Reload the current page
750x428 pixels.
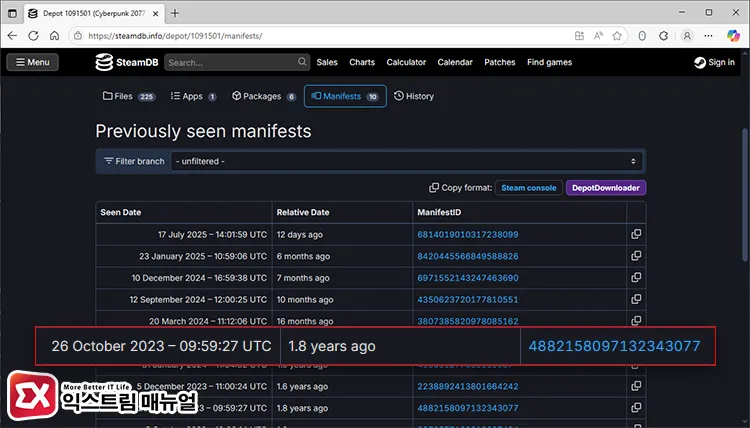(x=33, y=36)
